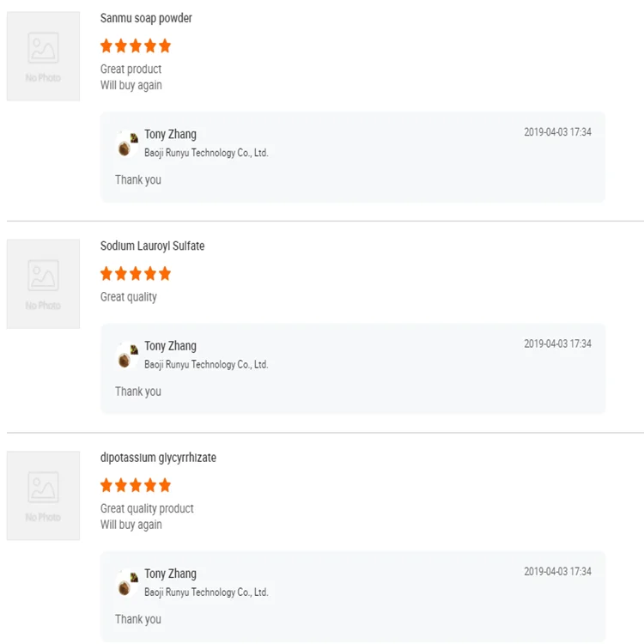Select Tony Zhang's avatar in the dipotassium glycyrrhizate reply
Viewport: 644px width, 644px height.
click(x=128, y=583)
